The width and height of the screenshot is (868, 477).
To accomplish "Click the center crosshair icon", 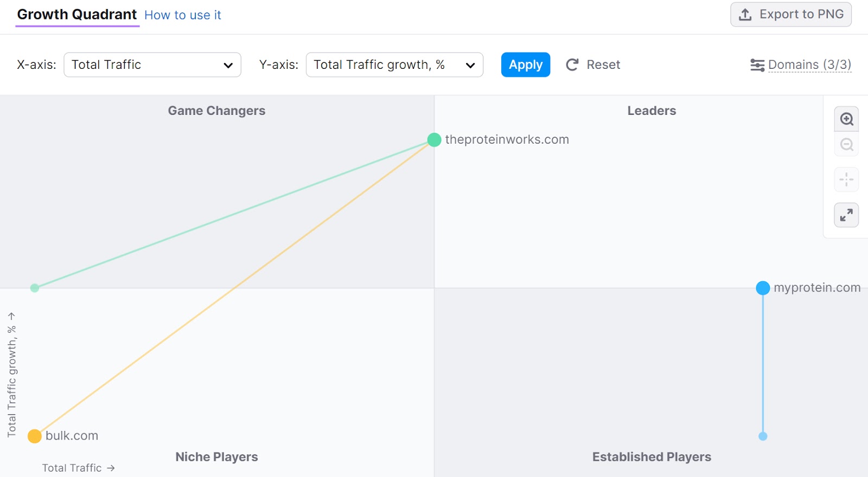I will [x=846, y=179].
